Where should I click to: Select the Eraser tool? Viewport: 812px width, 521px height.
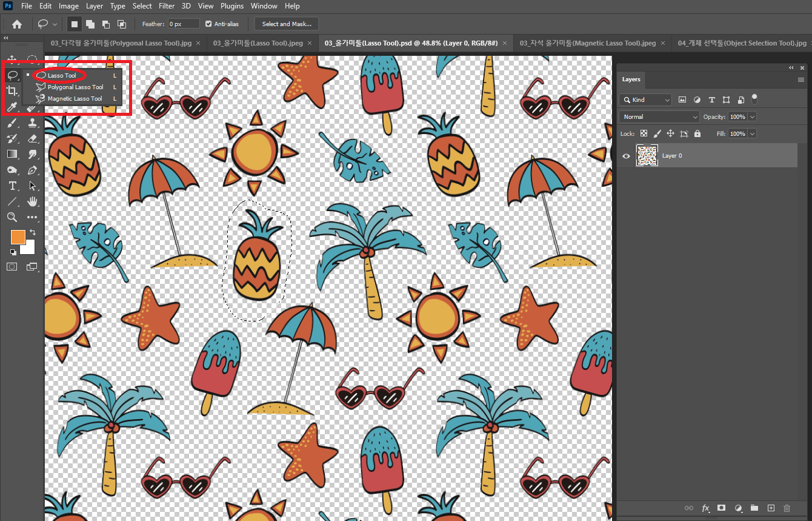click(x=33, y=138)
